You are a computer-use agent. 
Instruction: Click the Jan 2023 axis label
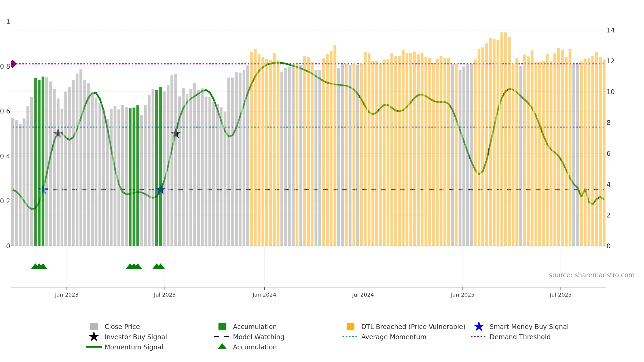point(67,295)
